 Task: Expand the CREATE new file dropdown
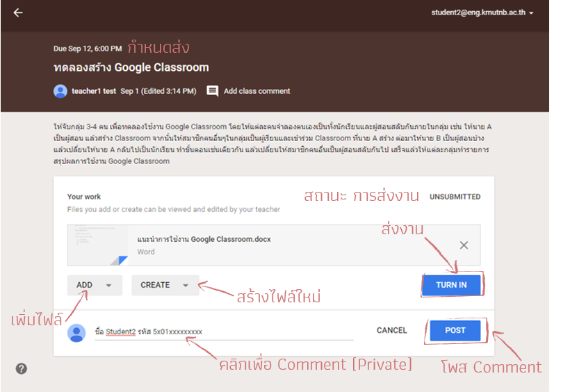[x=165, y=285]
